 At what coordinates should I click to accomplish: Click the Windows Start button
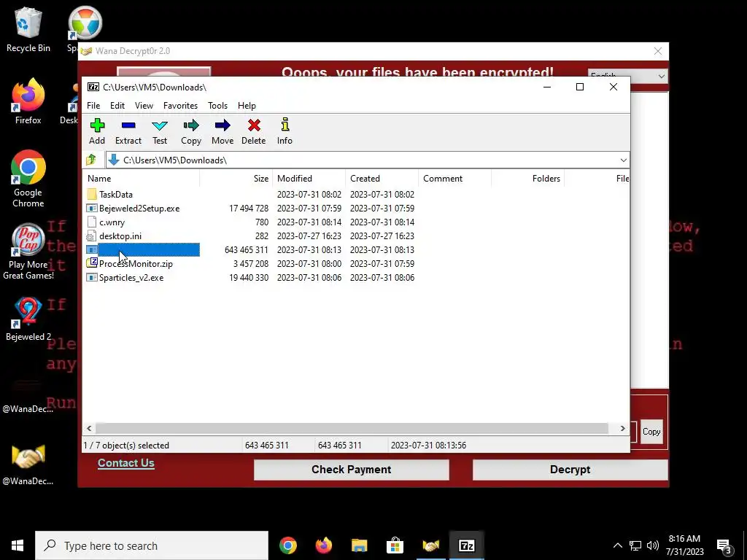pos(18,545)
